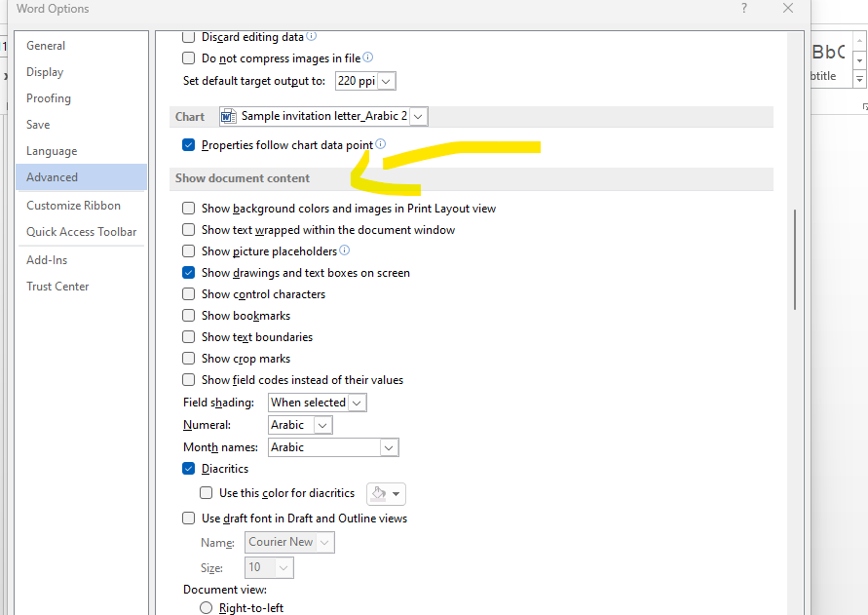Enable Use this color for diacritics
This screenshot has height=615, width=868.
[206, 493]
